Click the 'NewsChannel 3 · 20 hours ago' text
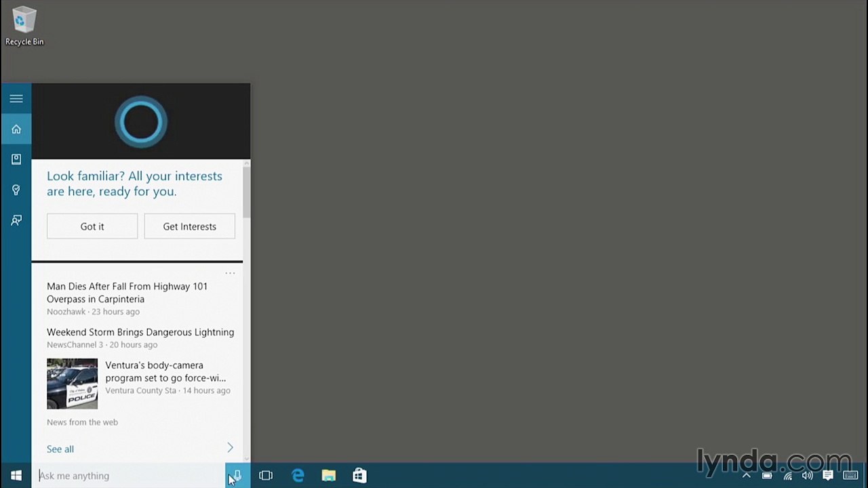Image resolution: width=868 pixels, height=488 pixels. tap(102, 345)
